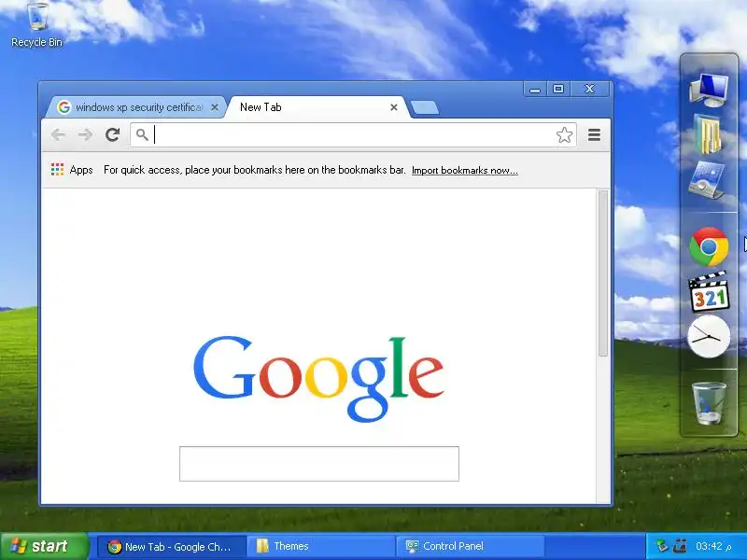Bookmark this page with the star icon

pos(565,135)
